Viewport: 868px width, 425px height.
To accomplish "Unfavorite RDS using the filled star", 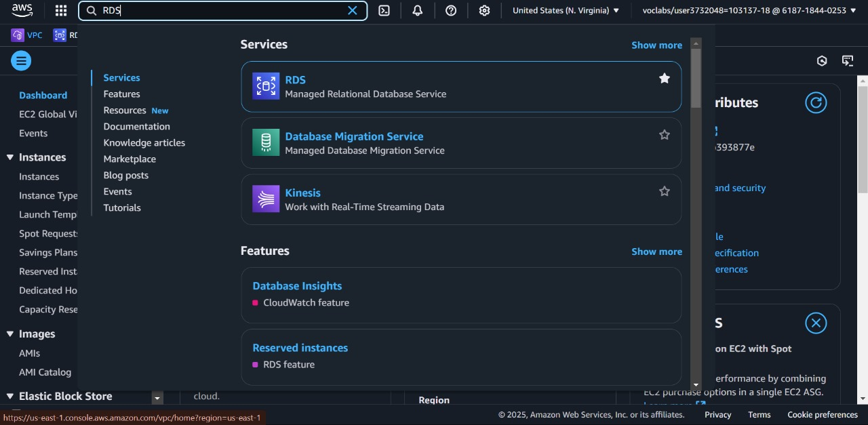I will pos(665,79).
